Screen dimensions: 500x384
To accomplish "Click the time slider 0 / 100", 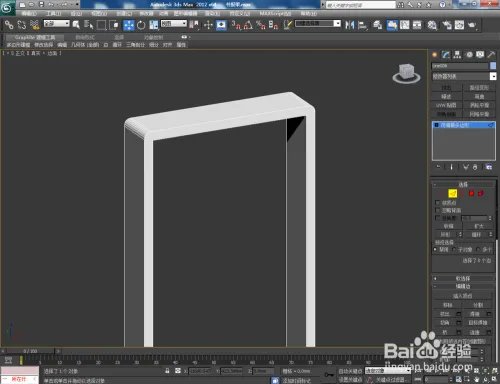I will click(x=30, y=351).
